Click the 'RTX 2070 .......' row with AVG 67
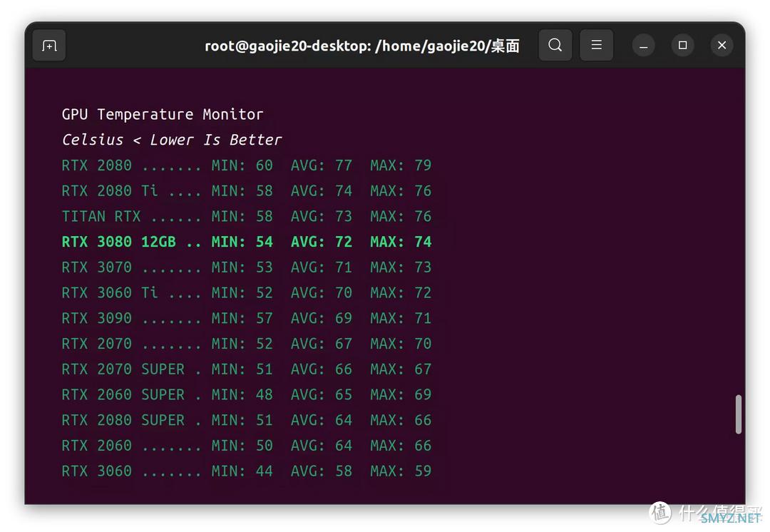Viewport: 770px width, 532px height. click(247, 344)
